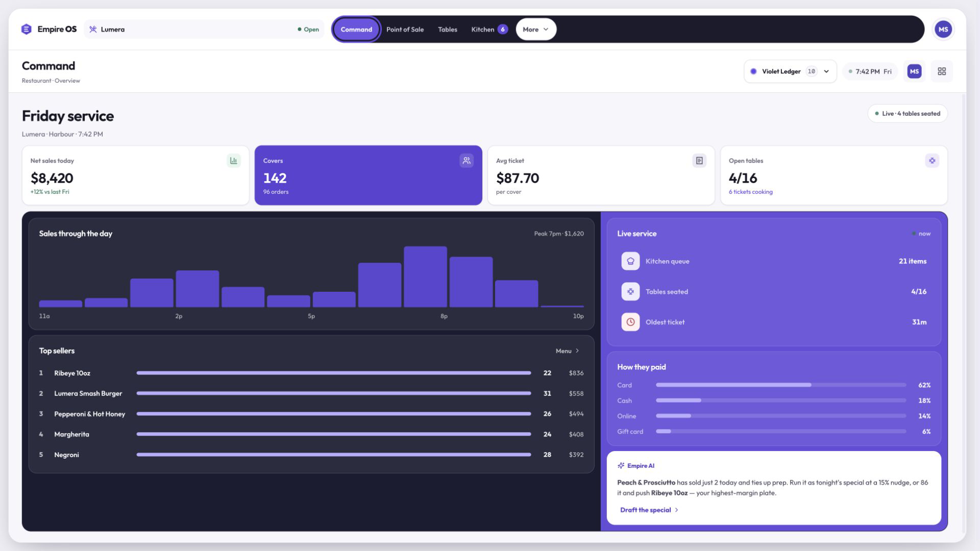Click the Peak 7pm $1,620 label
The width and height of the screenshot is (980, 551).
(559, 234)
